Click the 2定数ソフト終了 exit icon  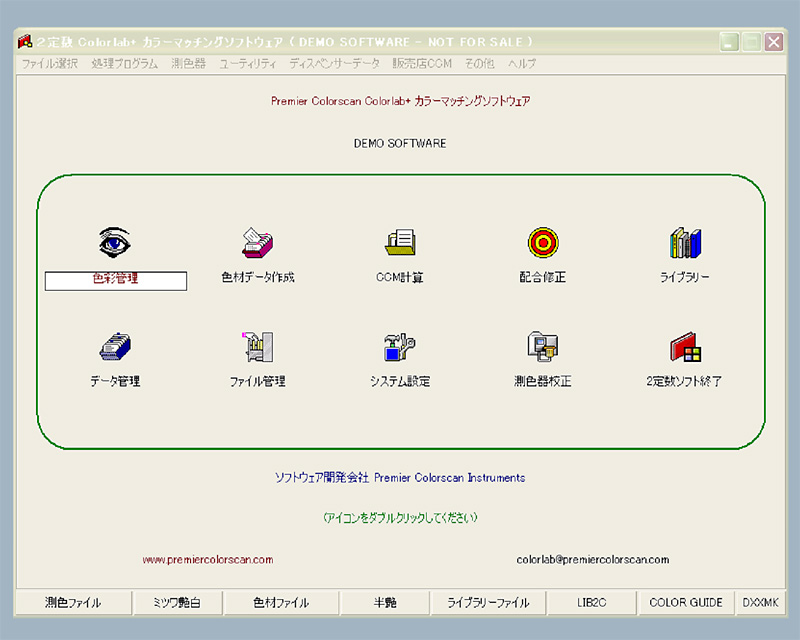pos(685,347)
